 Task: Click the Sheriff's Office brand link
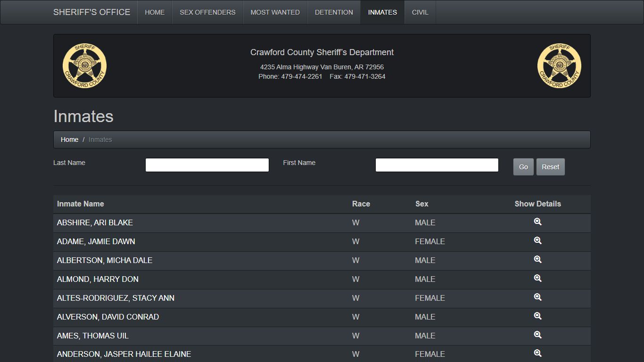[x=91, y=12]
